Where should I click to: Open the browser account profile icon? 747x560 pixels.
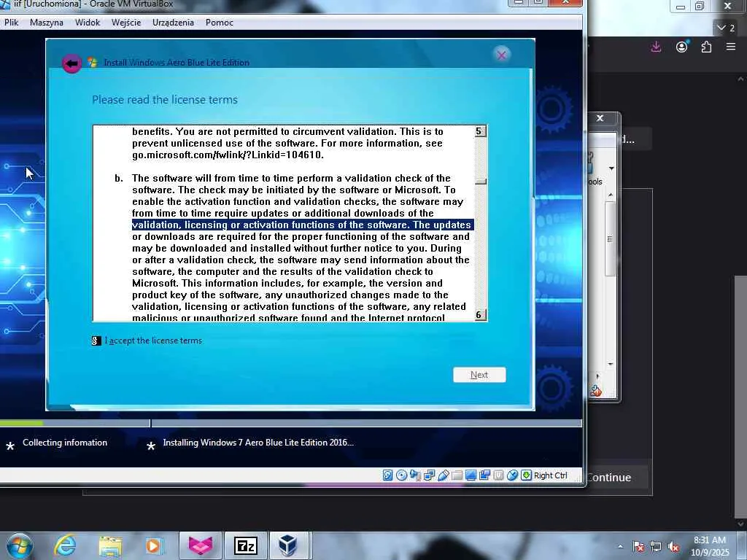point(682,47)
